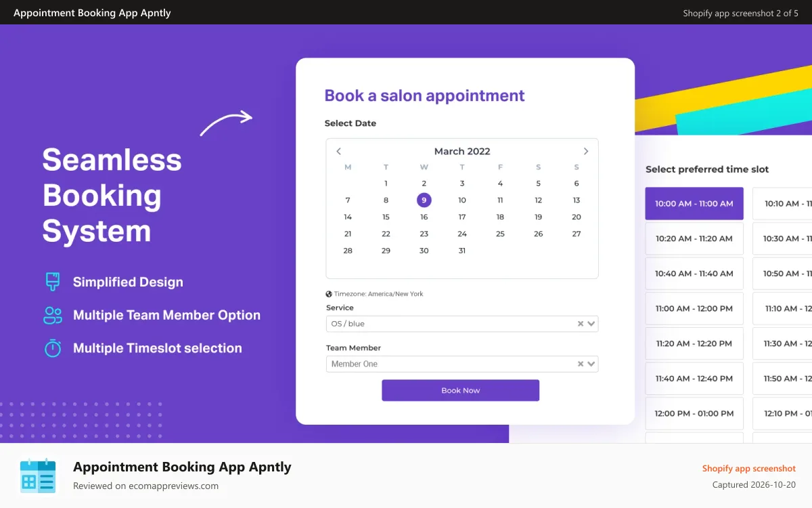Click the March 2022 month header
Viewport: 812px width, 508px height.
point(462,151)
